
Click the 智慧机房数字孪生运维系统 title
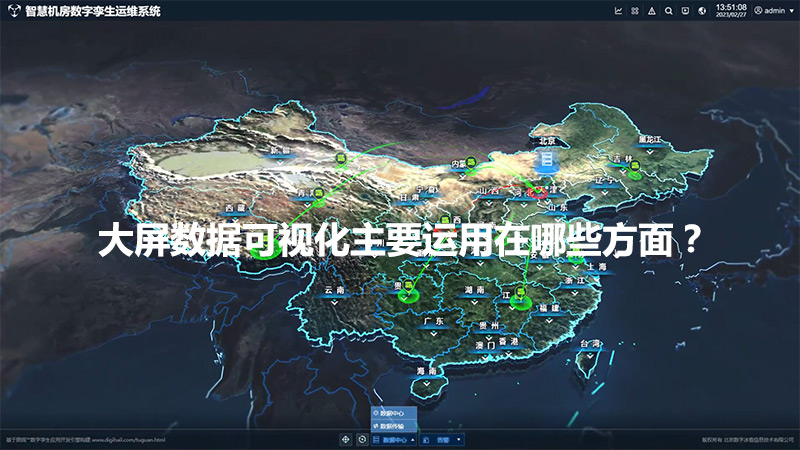[93, 11]
